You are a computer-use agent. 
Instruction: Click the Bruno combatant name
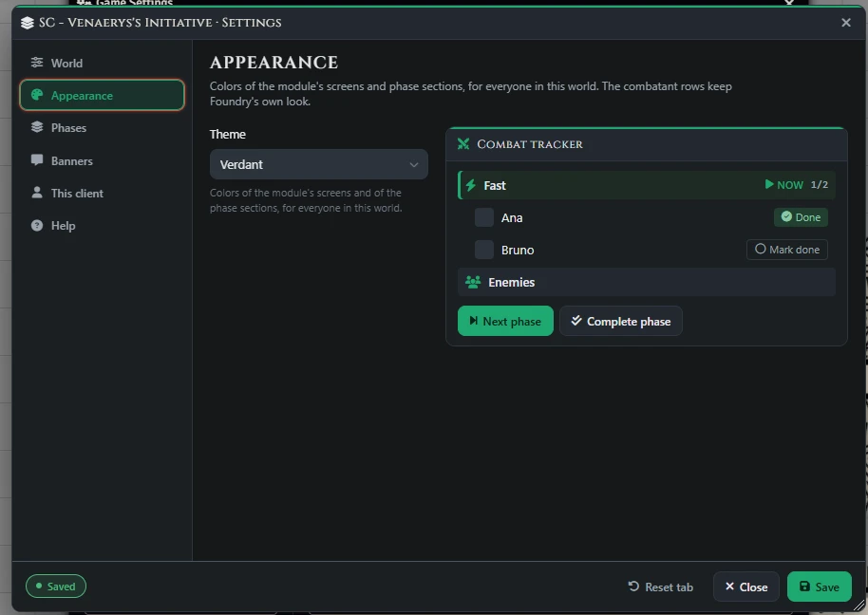pos(518,250)
